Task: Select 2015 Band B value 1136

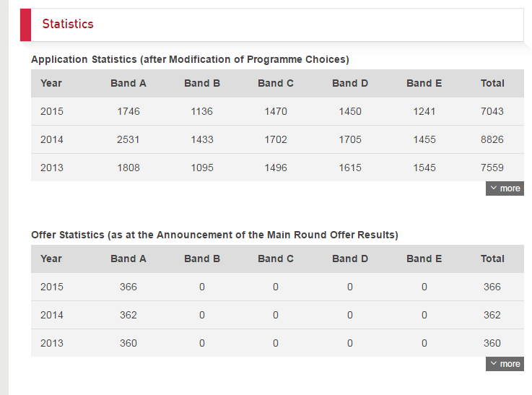Action: (x=202, y=111)
